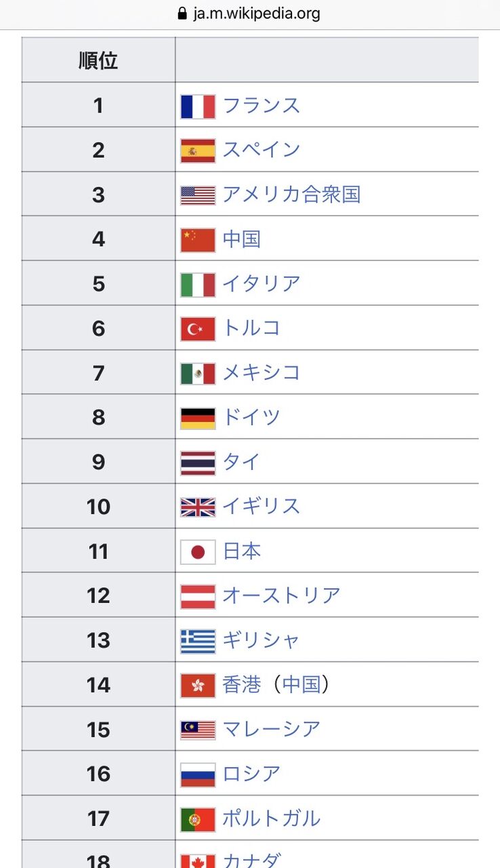
Task: Tap the Turkey flag icon
Action: [x=198, y=329]
